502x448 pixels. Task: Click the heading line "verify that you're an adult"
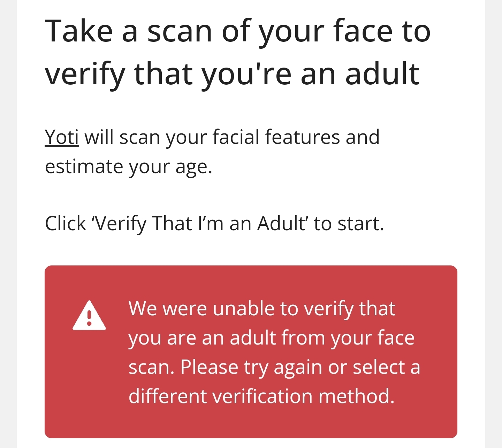[x=232, y=74]
